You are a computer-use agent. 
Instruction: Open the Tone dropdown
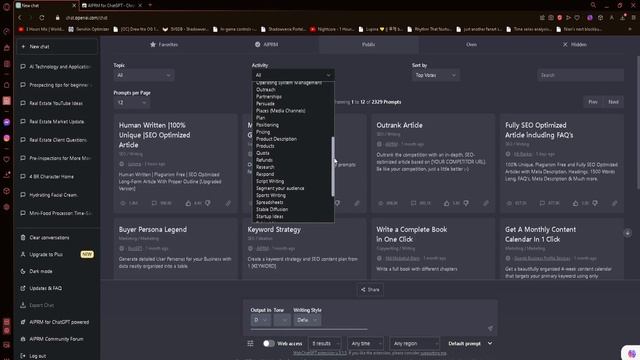[282, 320]
